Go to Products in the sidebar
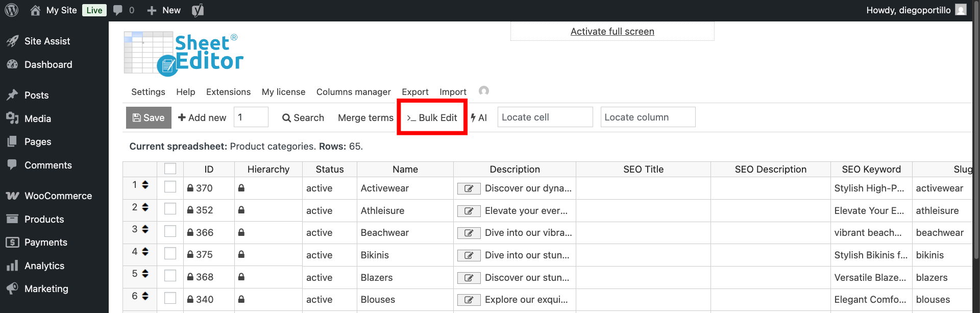Viewport: 980px width, 313px height. (x=44, y=220)
